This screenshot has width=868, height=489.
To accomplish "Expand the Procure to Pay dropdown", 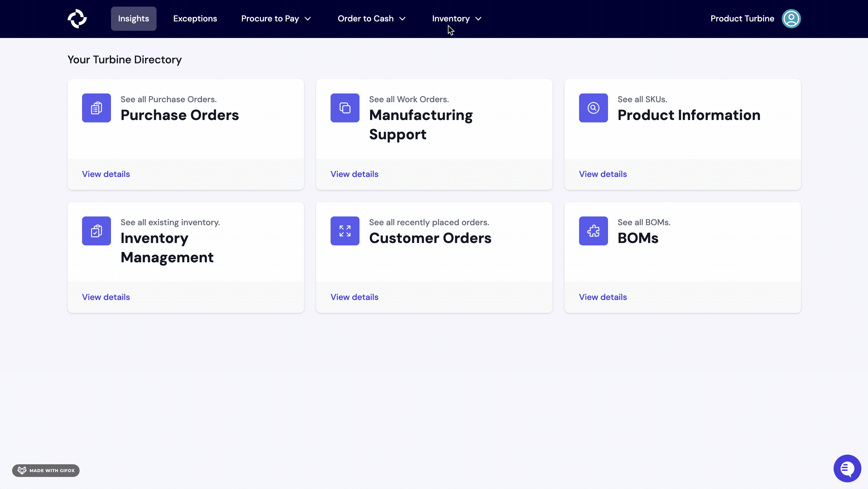I will [276, 18].
